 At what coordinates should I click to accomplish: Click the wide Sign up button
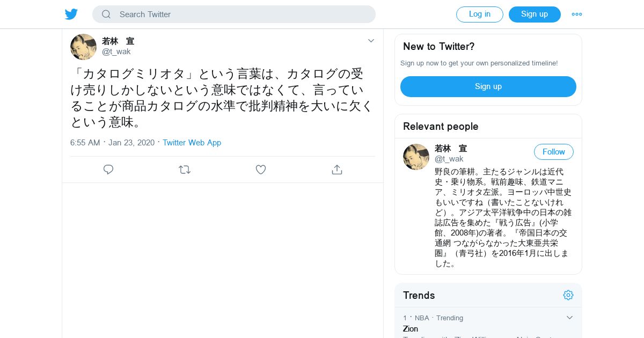[x=488, y=86]
